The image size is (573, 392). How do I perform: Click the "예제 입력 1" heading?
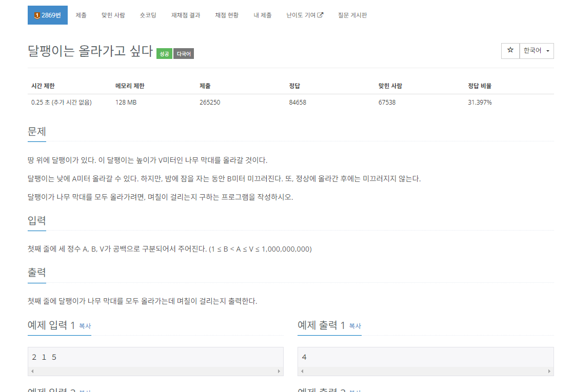(51, 325)
